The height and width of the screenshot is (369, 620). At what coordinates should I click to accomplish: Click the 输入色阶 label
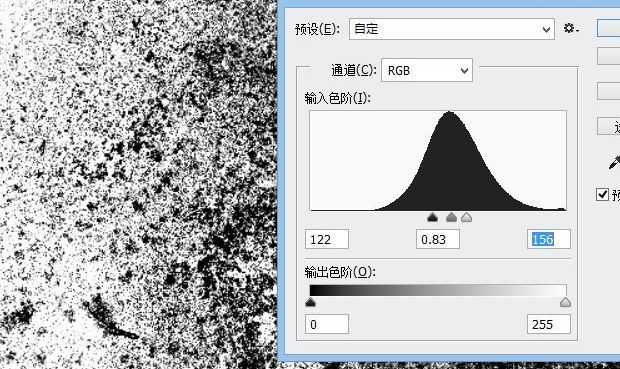click(x=337, y=98)
